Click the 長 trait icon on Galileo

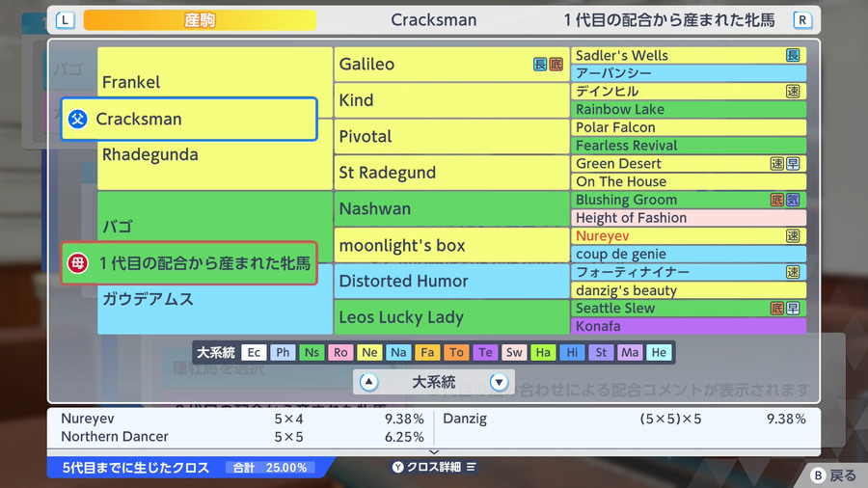(540, 65)
